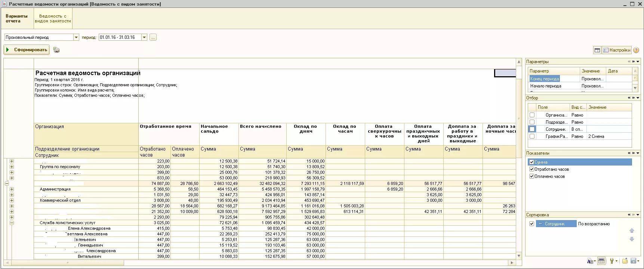Click the 2 Смена filter value
The height and width of the screenshot is (269, 644).
click(596, 136)
